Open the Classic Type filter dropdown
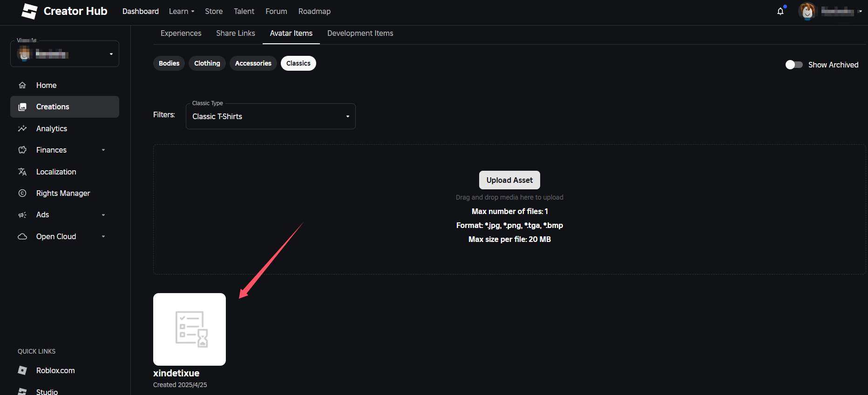This screenshot has width=868, height=395. coord(271,116)
